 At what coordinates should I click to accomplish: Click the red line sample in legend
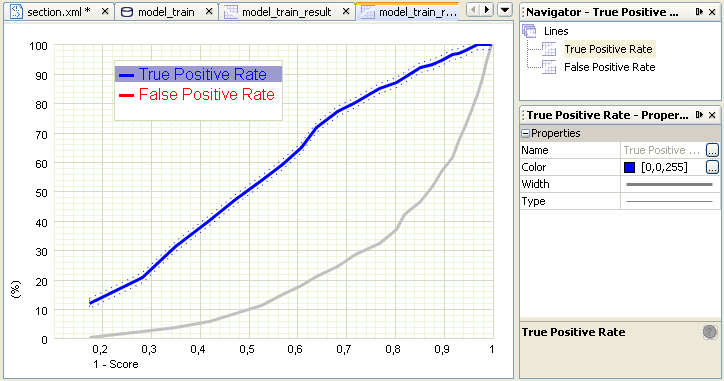pos(127,96)
